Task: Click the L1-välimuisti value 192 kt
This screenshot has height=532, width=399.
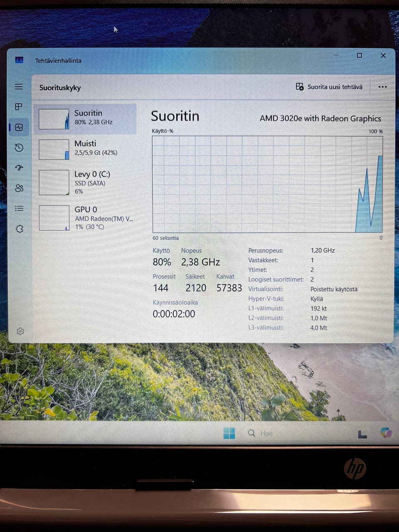Action: point(318,308)
